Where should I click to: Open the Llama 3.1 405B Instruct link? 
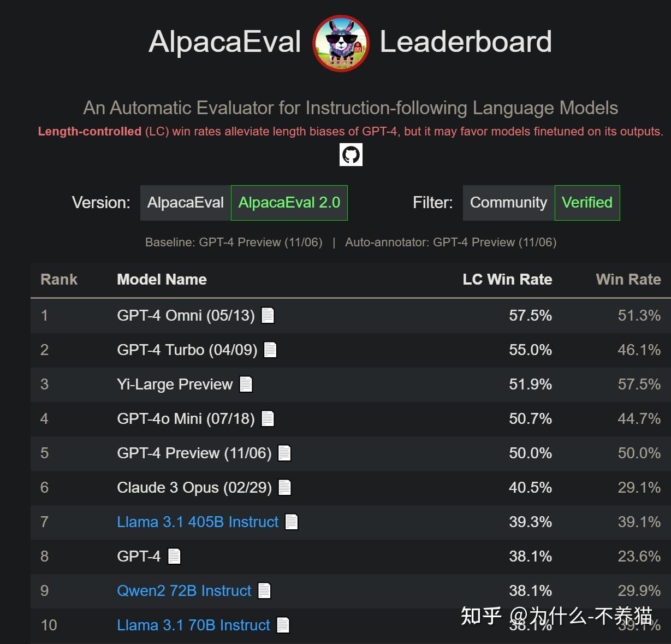coord(198,522)
